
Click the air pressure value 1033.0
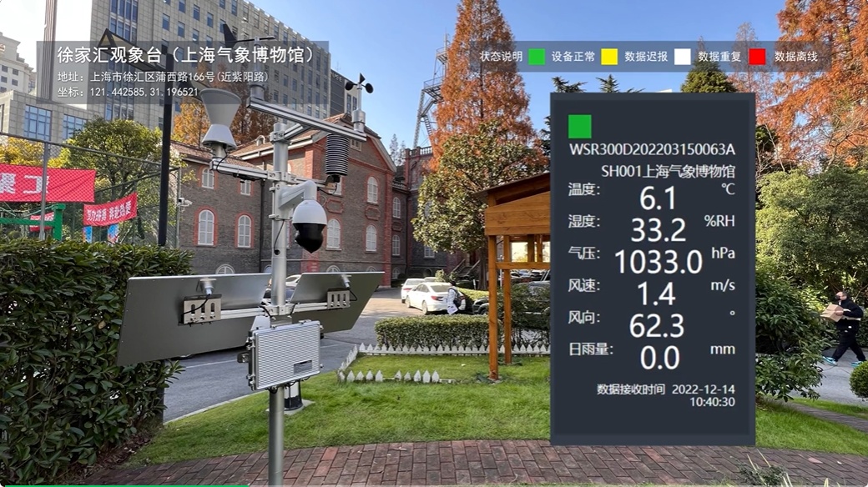(x=658, y=262)
